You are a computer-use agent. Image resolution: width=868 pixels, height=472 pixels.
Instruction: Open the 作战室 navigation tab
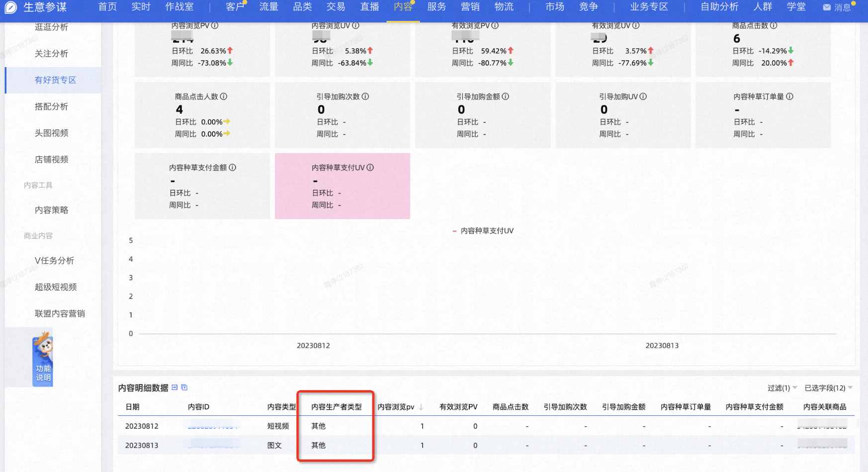179,7
